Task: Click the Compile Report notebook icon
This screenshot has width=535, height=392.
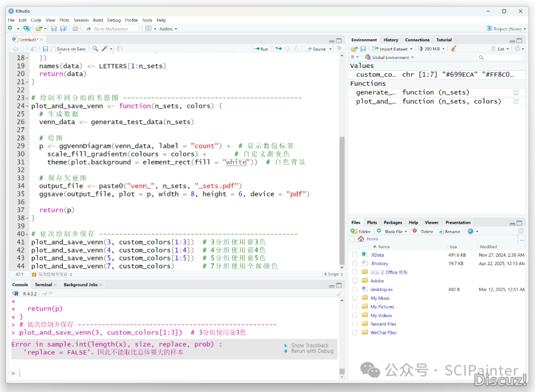Action: click(x=120, y=49)
